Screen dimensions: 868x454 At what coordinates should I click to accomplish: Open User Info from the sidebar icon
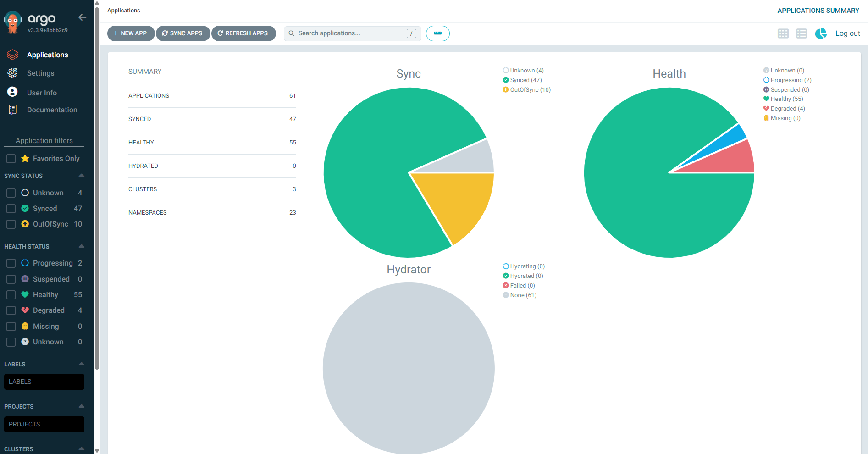point(12,92)
